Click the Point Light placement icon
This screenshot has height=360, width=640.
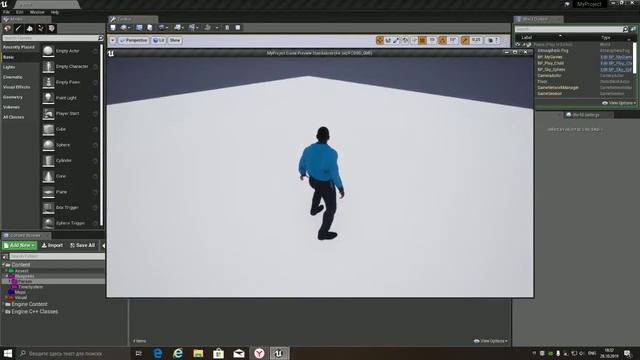coord(48,98)
